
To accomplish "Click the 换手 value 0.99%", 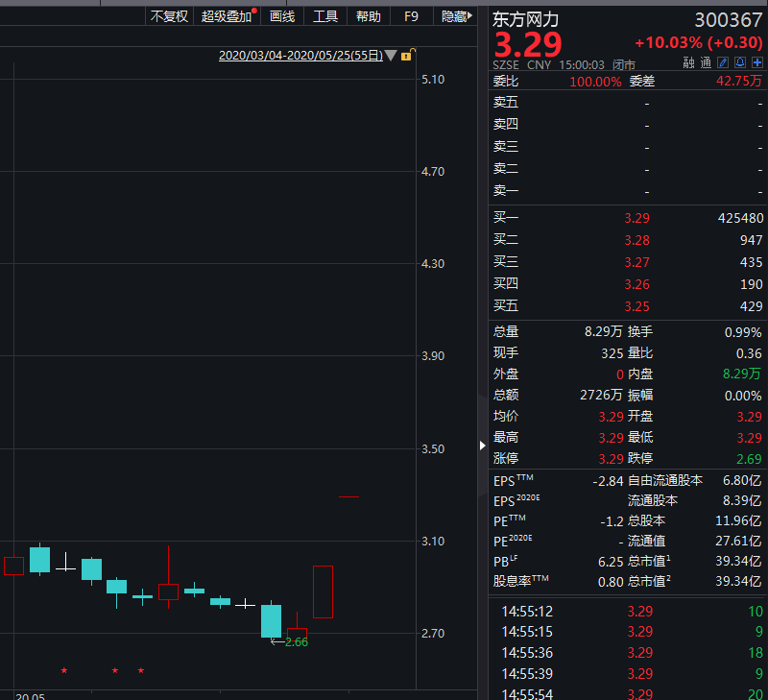I will (x=743, y=332).
